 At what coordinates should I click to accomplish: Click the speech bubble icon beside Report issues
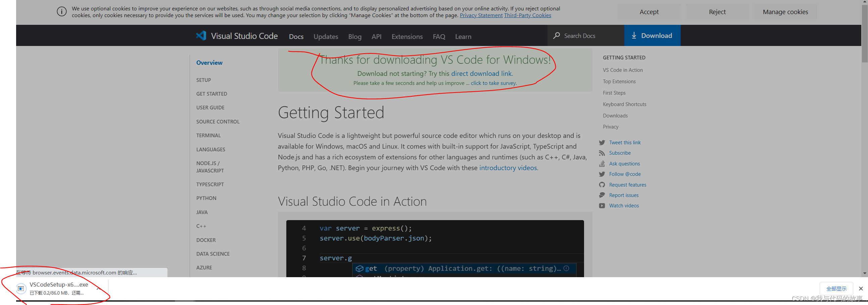click(602, 195)
